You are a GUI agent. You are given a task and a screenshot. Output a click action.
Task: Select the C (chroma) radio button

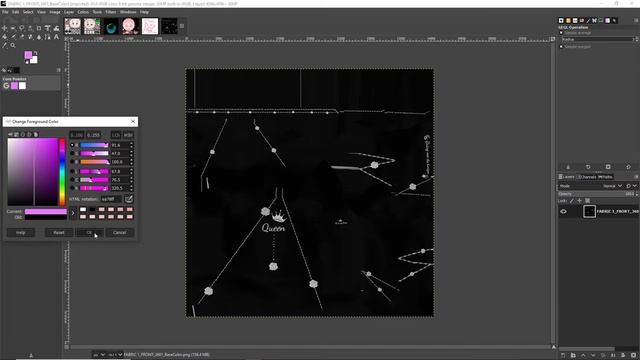coord(72,180)
